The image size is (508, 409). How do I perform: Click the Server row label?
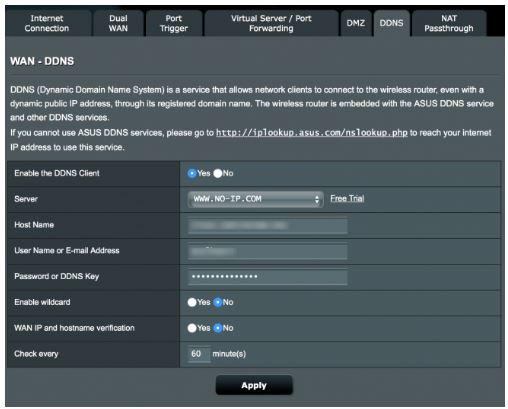point(26,199)
